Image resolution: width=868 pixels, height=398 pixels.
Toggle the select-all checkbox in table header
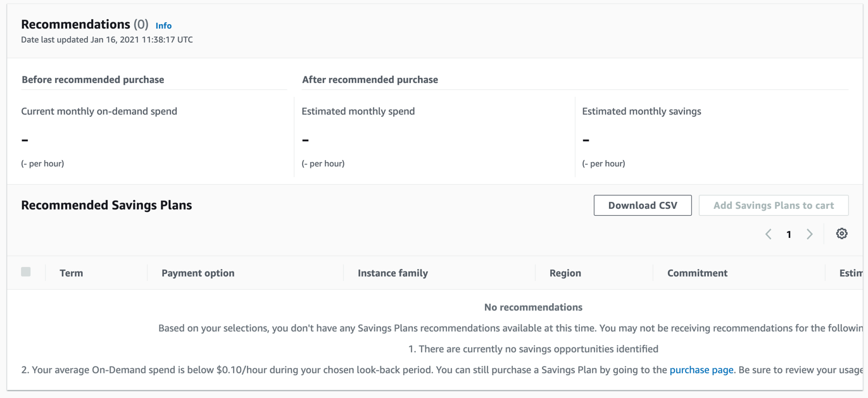pyautogui.click(x=26, y=271)
